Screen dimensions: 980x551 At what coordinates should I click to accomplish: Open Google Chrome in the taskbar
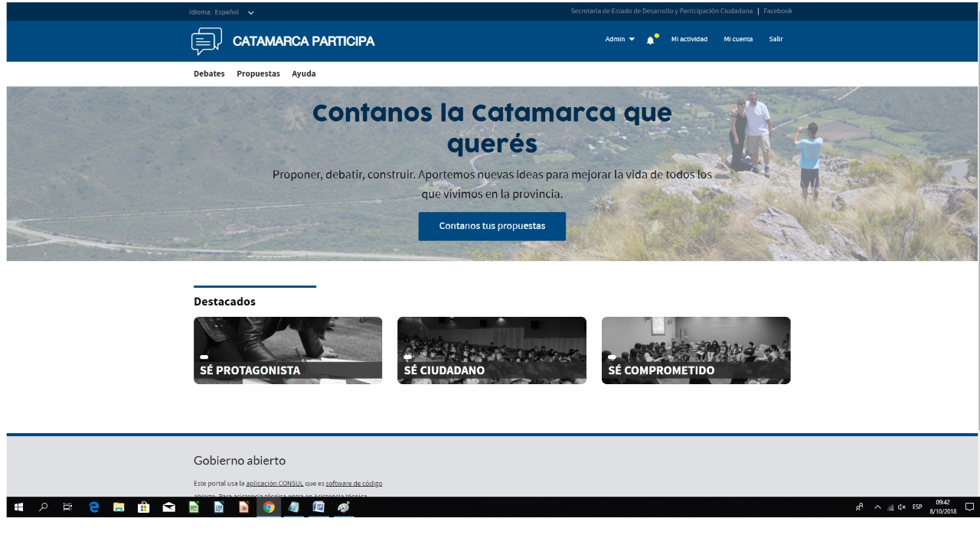269,507
